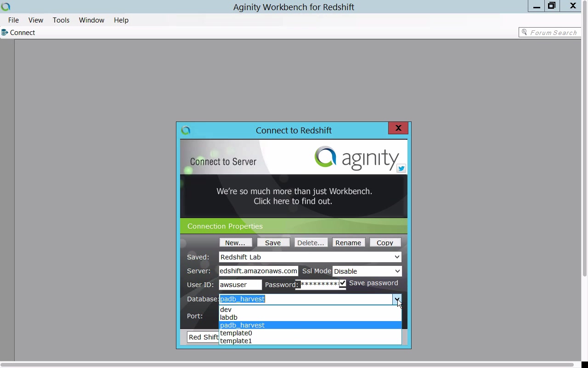
Task: Open the Ssl Mode dropdown
Action: [x=397, y=271]
